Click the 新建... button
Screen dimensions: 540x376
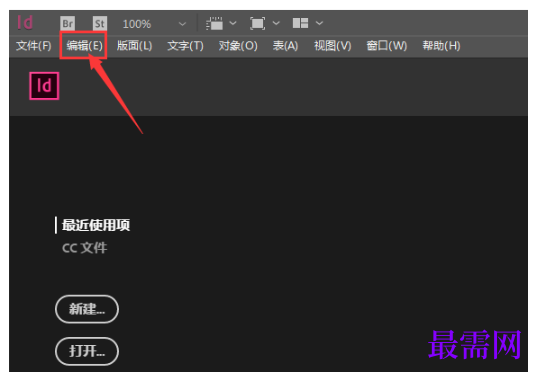(x=87, y=309)
